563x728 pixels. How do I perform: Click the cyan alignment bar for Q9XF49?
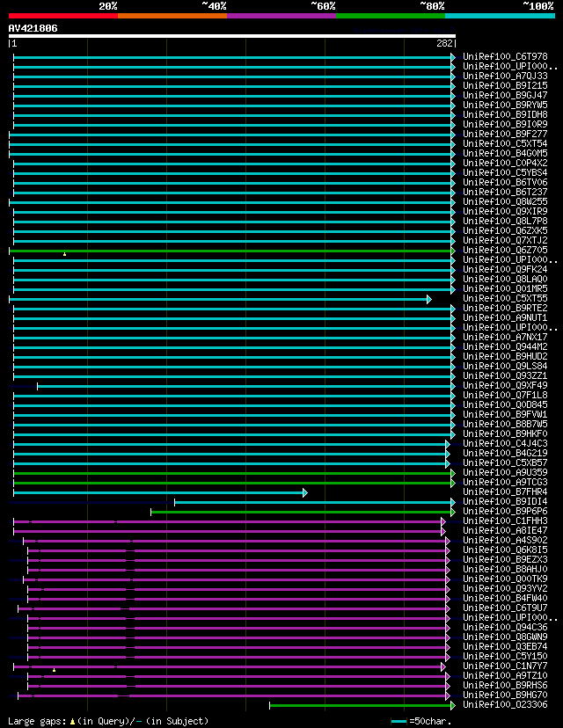[246, 386]
